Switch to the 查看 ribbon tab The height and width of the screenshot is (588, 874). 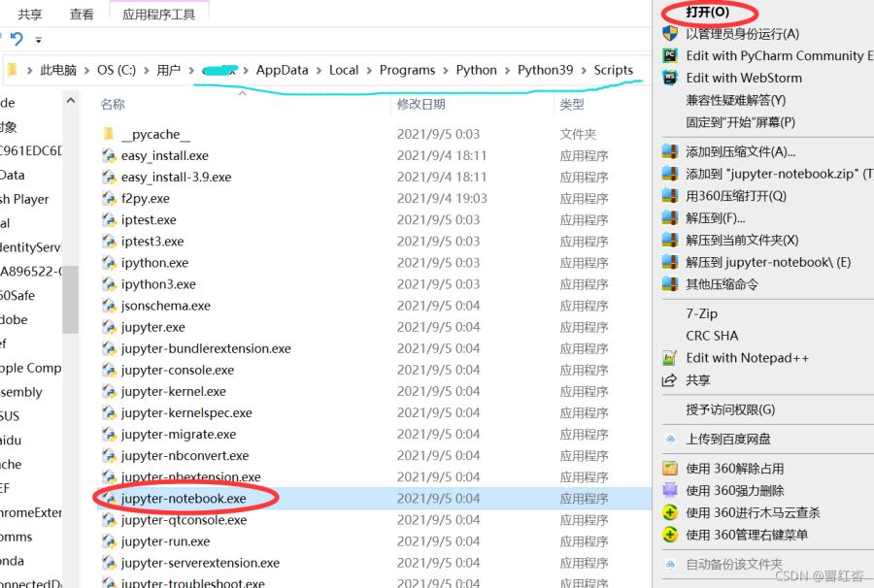(x=82, y=15)
